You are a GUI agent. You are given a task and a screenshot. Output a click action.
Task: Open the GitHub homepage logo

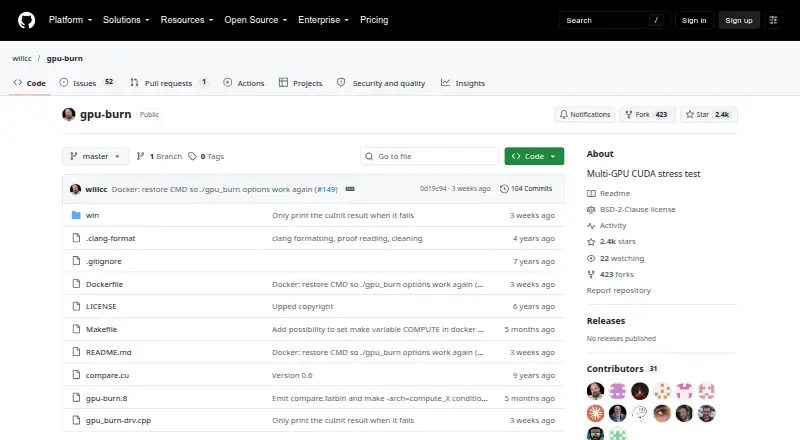coord(27,20)
